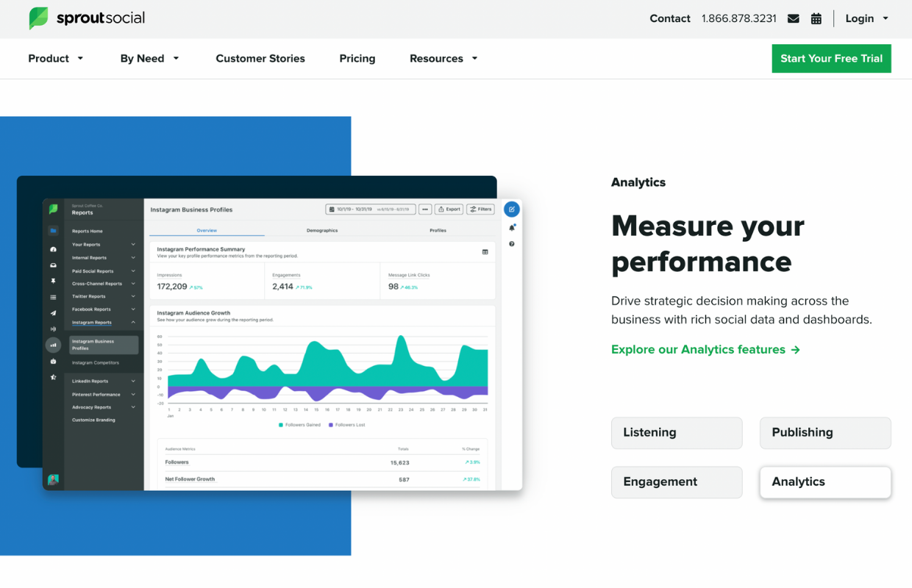Click the Sprout Social leaf logo
This screenshot has width=912, height=588.
coord(38,18)
